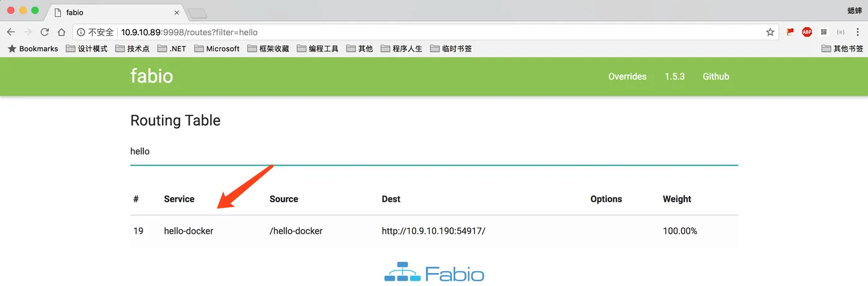Bookmark this page with the star icon
Screen dimensions: 868x286
point(770,32)
